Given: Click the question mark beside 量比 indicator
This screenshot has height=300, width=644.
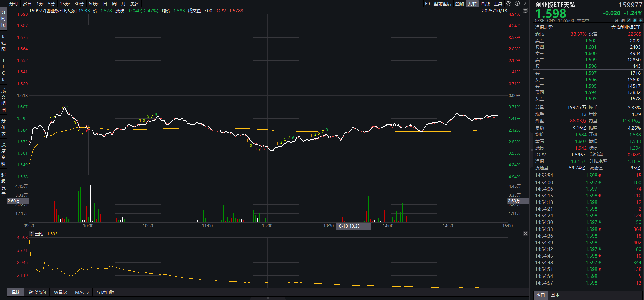Looking at the screenshot, I should pyautogui.click(x=32, y=234).
